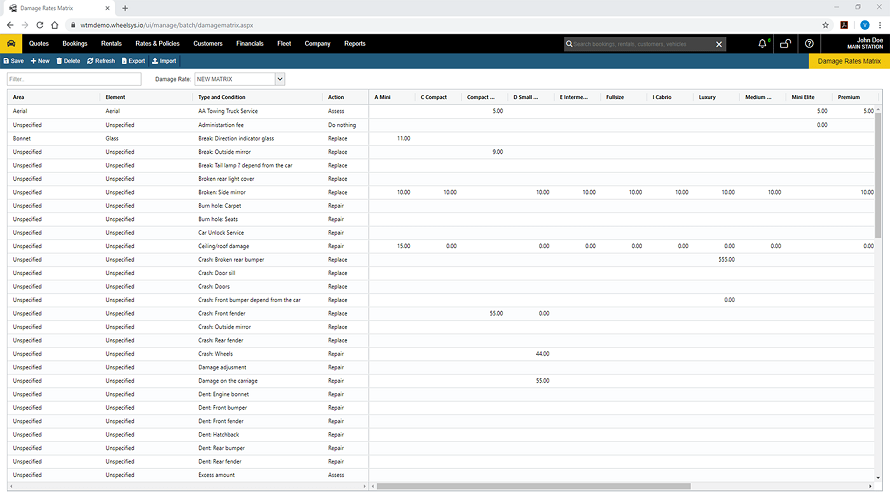Open the Fleet menu

click(x=284, y=44)
